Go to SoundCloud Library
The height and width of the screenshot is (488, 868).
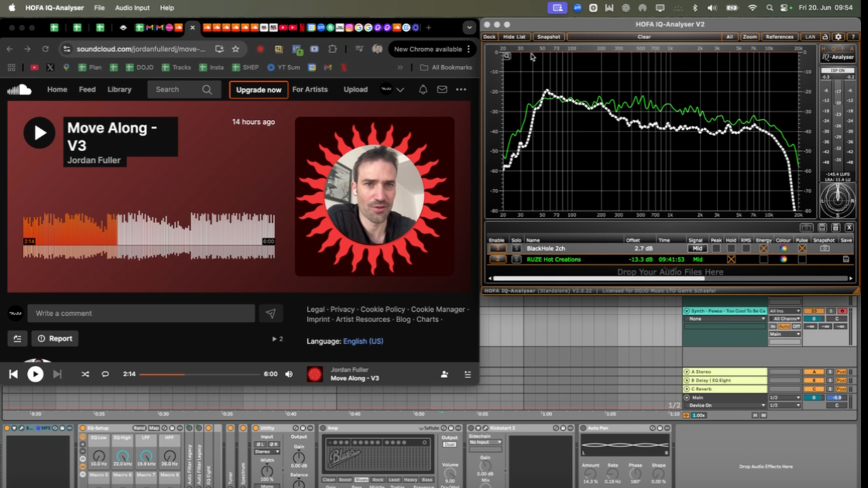point(119,89)
